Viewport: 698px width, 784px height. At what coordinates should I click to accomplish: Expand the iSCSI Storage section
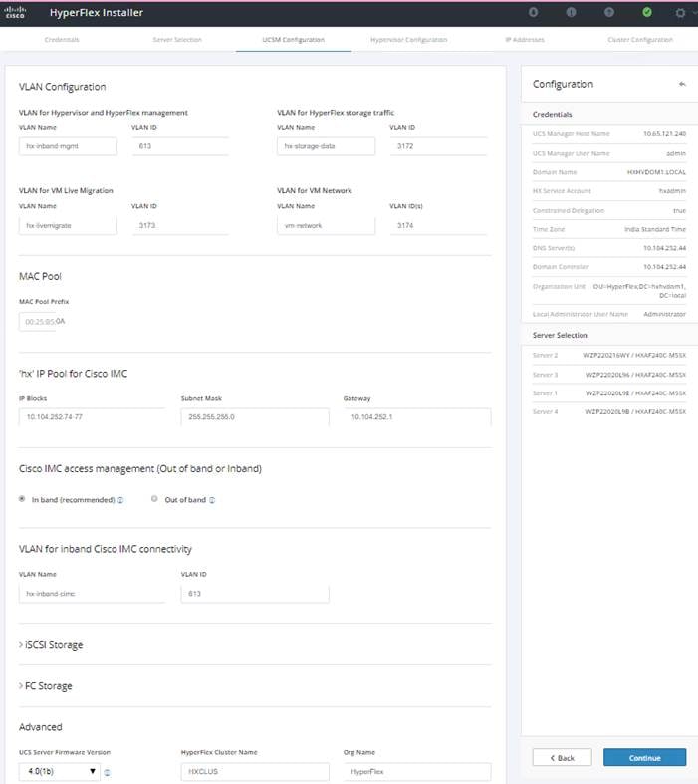tap(51, 644)
